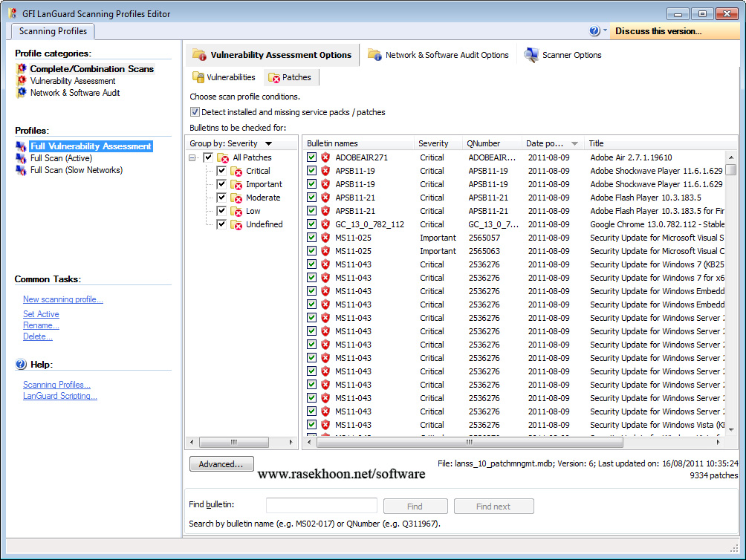This screenshot has height=560, width=746.
Task: Click the Find next button
Action: coord(493,507)
